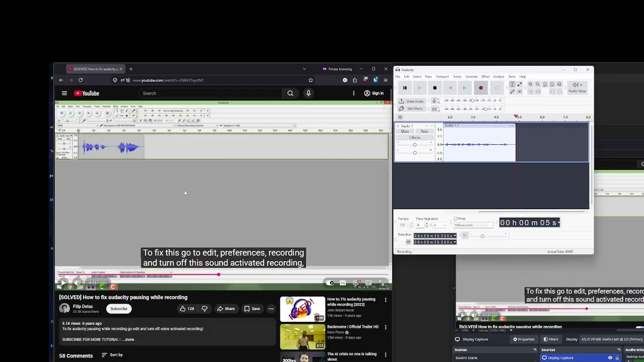Open Audacity Edit menu
The width and height of the screenshot is (644, 362).
coord(407,76)
